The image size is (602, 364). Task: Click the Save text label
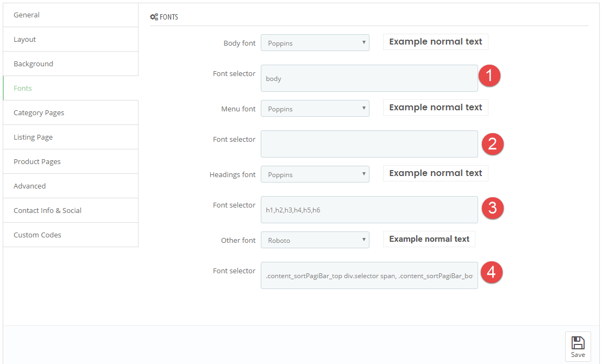coord(578,355)
